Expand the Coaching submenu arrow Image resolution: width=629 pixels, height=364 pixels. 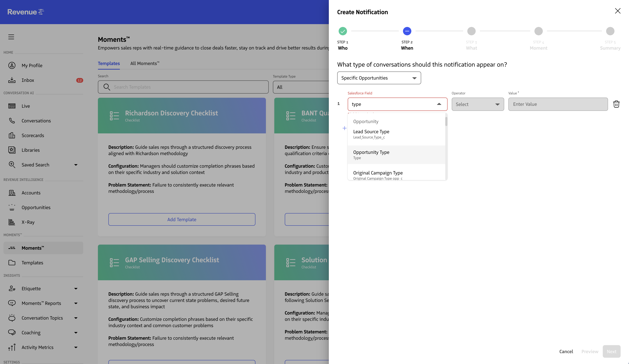tap(76, 333)
